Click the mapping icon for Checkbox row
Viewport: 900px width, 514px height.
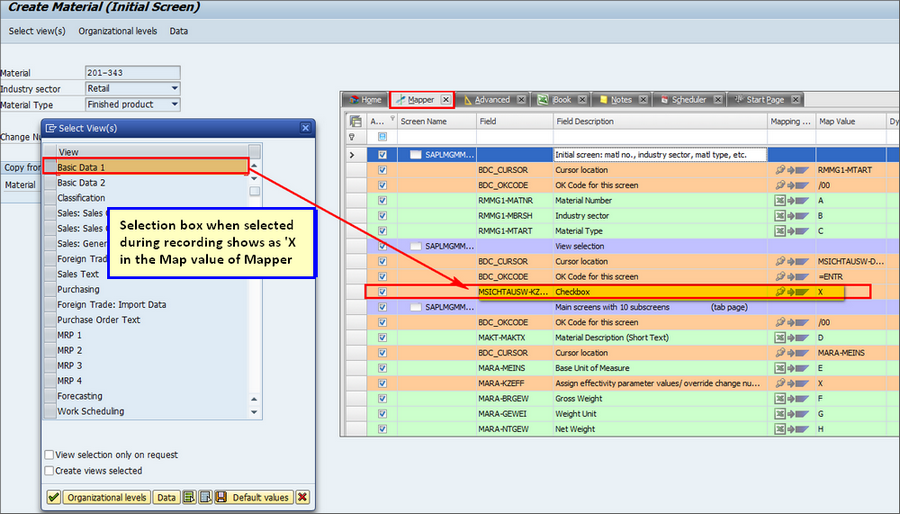click(792, 292)
